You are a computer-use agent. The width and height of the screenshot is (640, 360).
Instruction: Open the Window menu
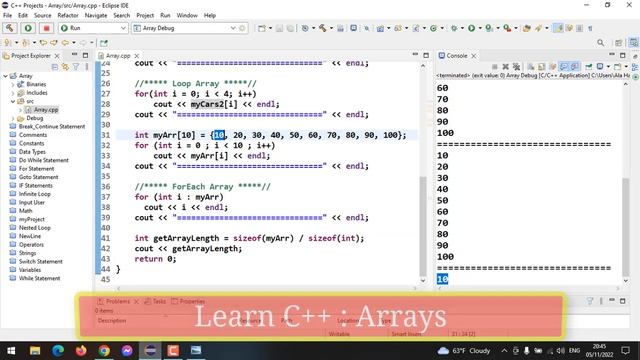pyautogui.click(x=187, y=15)
